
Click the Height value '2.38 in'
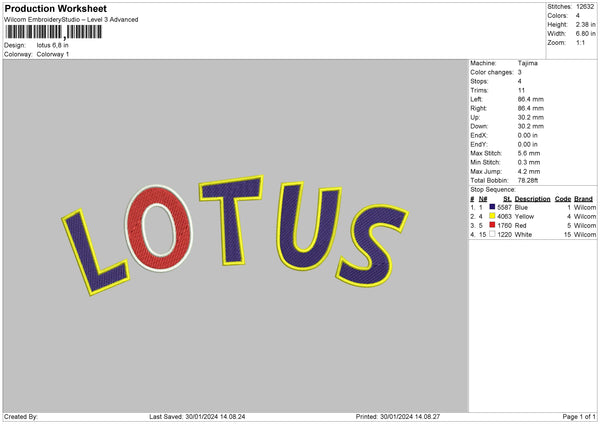click(585, 24)
